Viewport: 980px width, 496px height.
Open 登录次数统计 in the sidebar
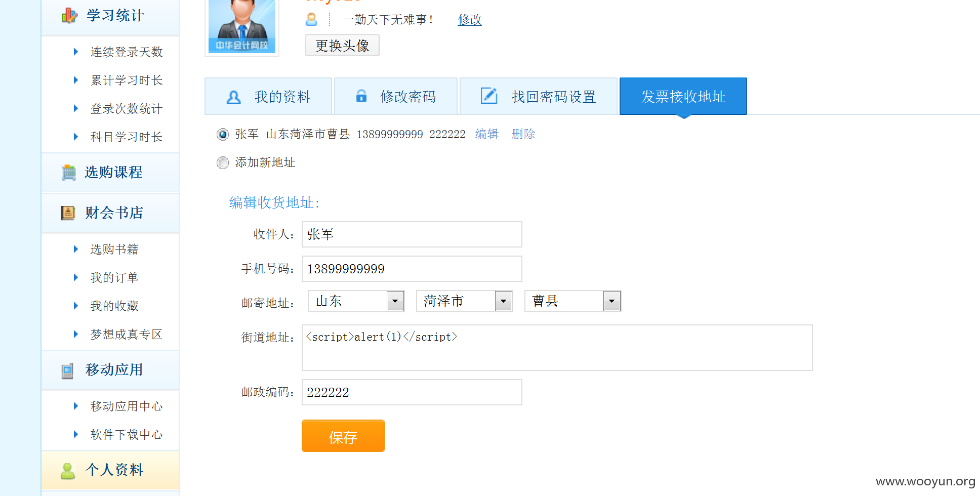pos(127,108)
